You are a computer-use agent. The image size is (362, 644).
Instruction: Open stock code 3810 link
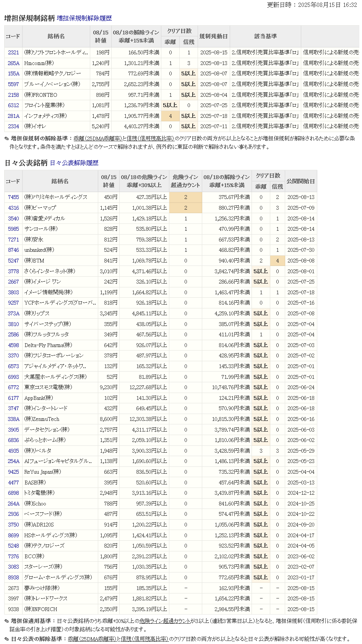[x=13, y=324]
